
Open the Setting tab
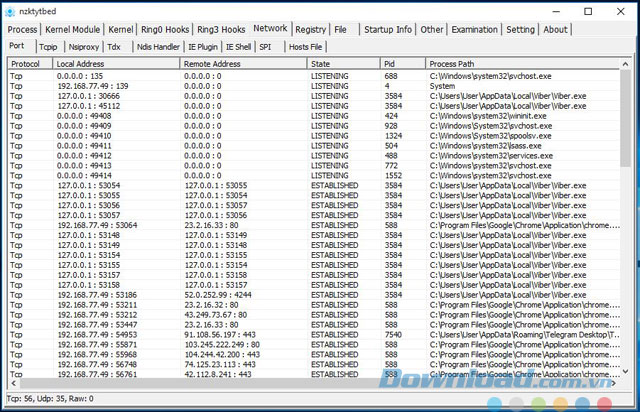pyautogui.click(x=520, y=30)
